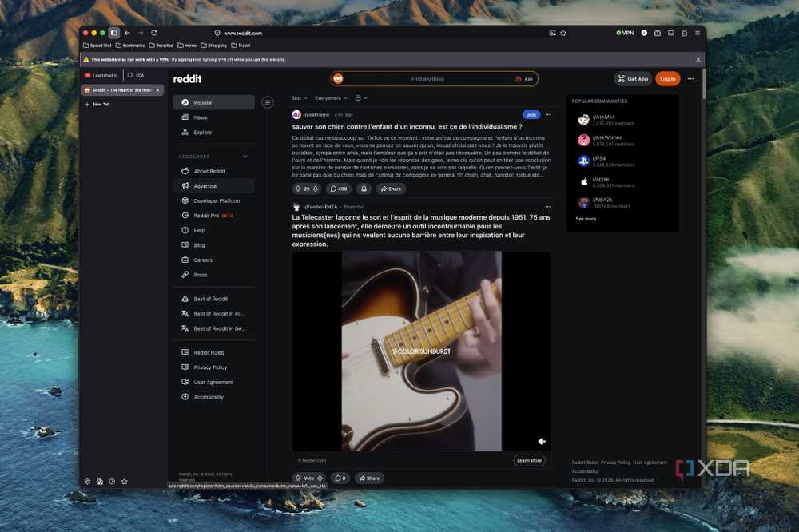Upvote the r/AskFrance post
This screenshot has height=532, width=799.
coord(298,189)
